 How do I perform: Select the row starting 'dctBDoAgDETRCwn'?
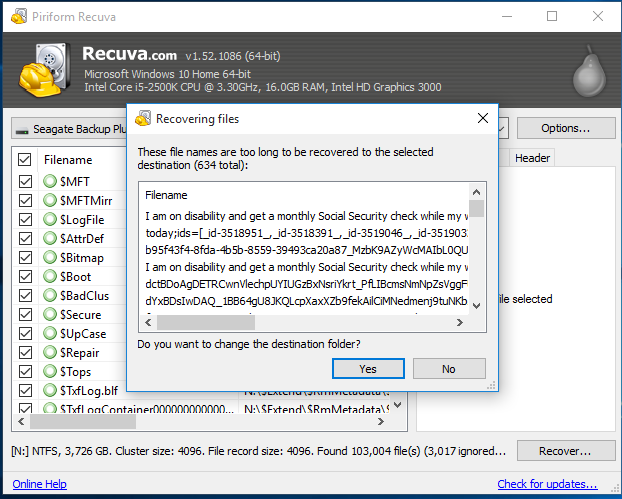[306, 284]
